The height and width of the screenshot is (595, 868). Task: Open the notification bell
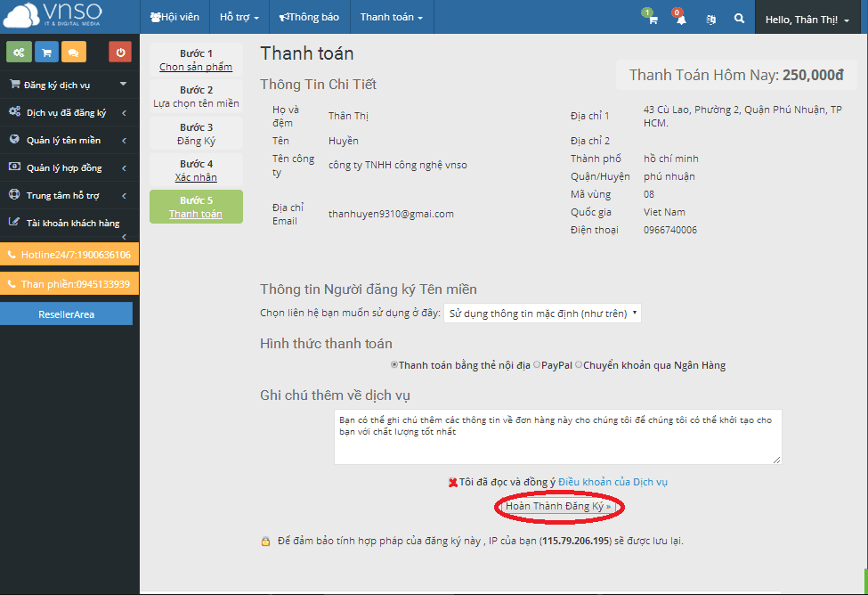tap(681, 20)
